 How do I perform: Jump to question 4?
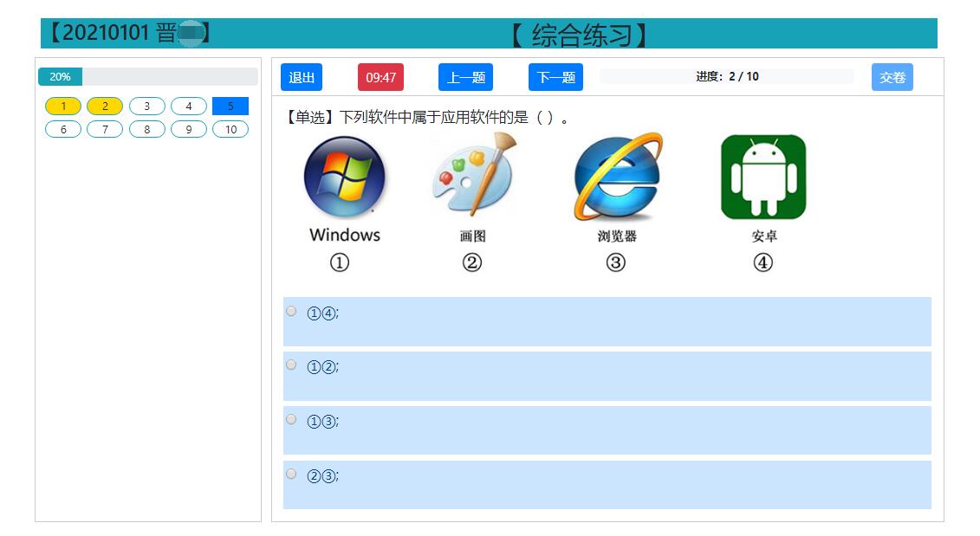click(x=189, y=107)
